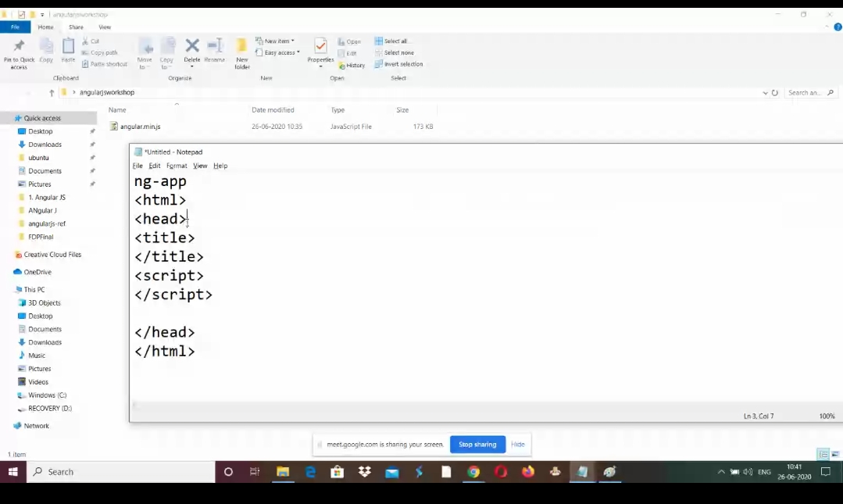This screenshot has height=504, width=843.
Task: Click the Delete icon in Organize group
Action: [x=192, y=48]
